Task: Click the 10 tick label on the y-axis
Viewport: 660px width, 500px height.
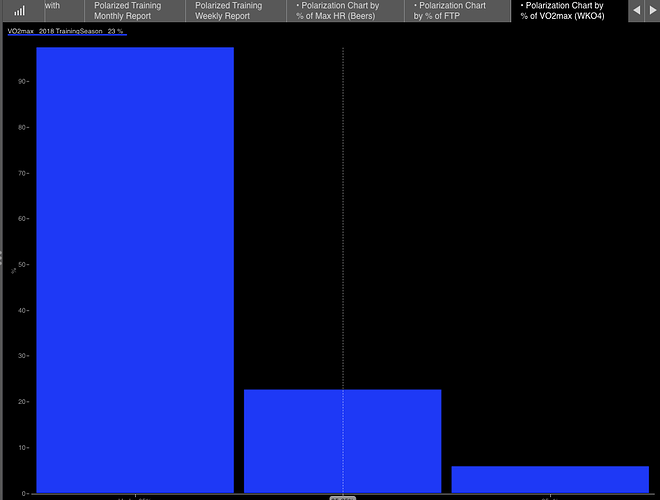Action: pyautogui.click(x=22, y=447)
